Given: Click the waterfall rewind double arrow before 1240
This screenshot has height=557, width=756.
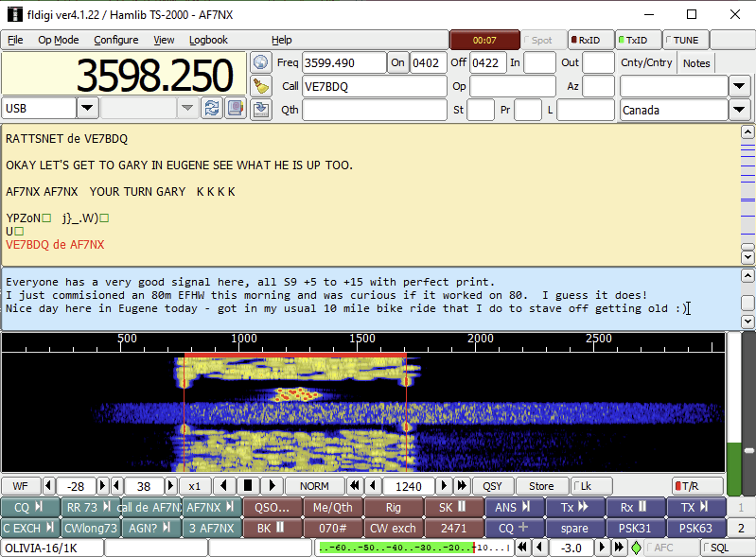Looking at the screenshot, I should [x=355, y=486].
